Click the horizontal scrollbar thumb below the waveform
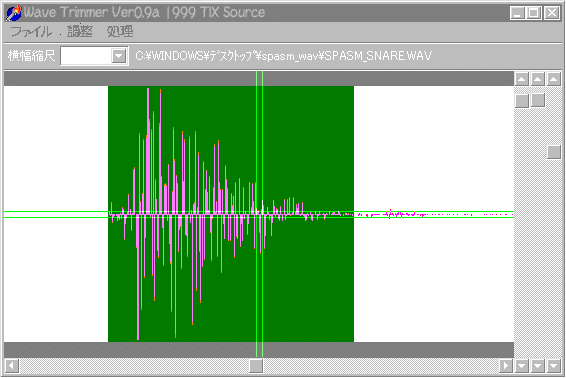Viewport: 566px width, 378px height. click(x=256, y=366)
